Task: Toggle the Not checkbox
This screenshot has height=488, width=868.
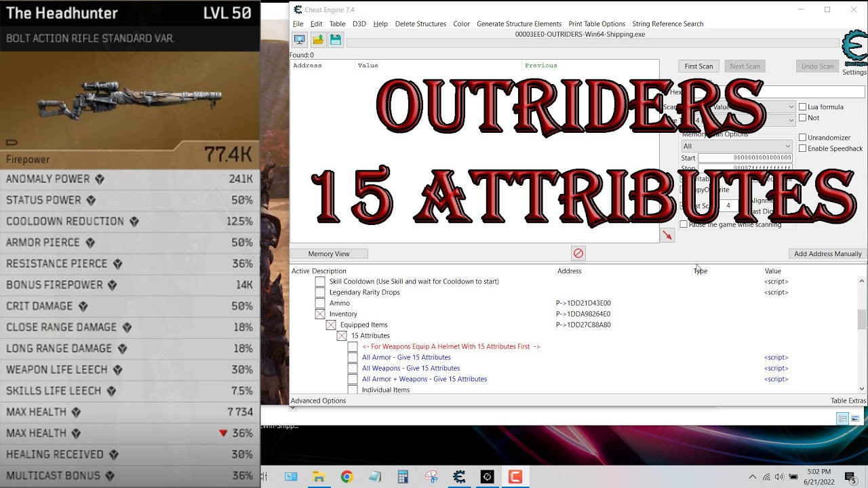Action: [x=803, y=118]
